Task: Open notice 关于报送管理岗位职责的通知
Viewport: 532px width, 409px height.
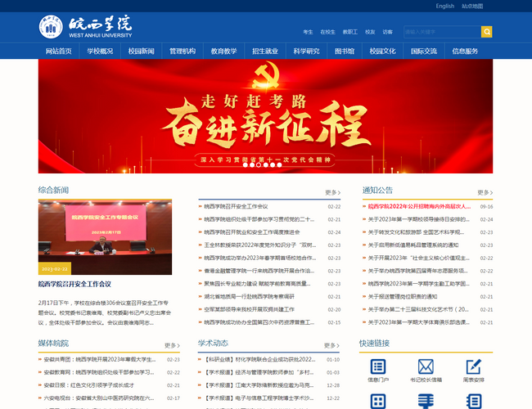Action: 403,297
